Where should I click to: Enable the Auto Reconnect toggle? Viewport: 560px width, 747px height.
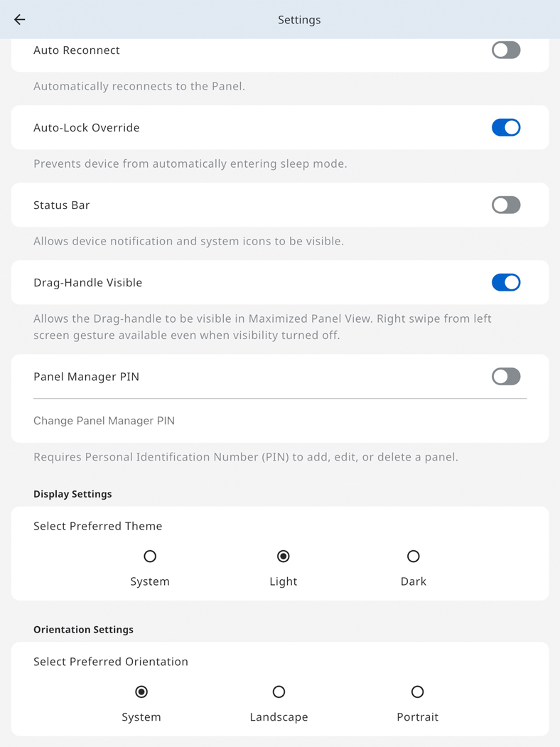(506, 50)
